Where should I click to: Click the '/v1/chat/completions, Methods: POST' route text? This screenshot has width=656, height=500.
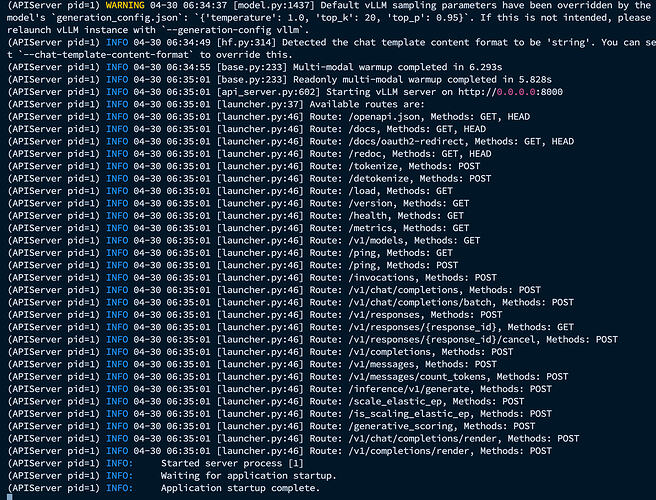point(445,290)
